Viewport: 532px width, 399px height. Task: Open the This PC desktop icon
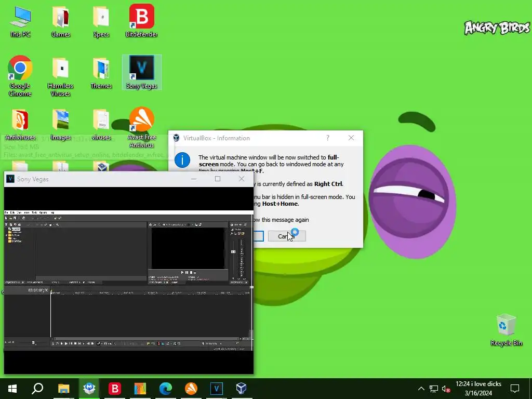(x=20, y=21)
